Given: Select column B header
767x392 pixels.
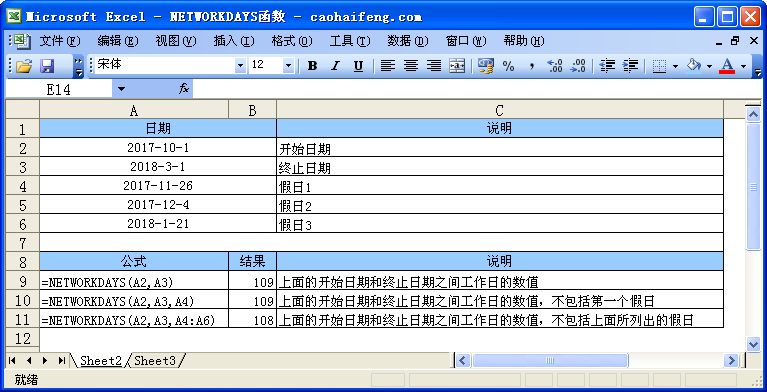Looking at the screenshot, I should [x=252, y=111].
